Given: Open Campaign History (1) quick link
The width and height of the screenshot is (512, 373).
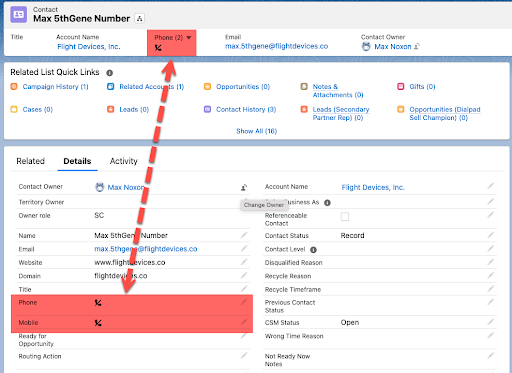Looking at the screenshot, I should point(55,87).
